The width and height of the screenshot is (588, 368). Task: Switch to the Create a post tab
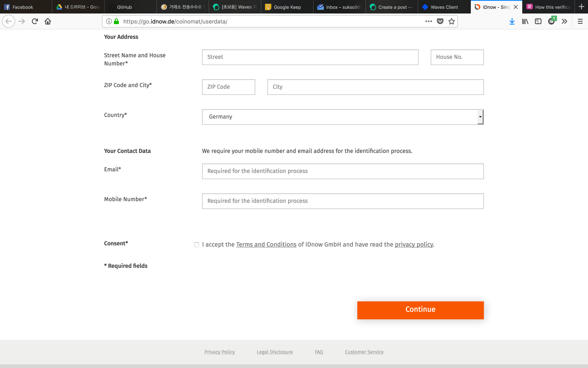pos(392,7)
